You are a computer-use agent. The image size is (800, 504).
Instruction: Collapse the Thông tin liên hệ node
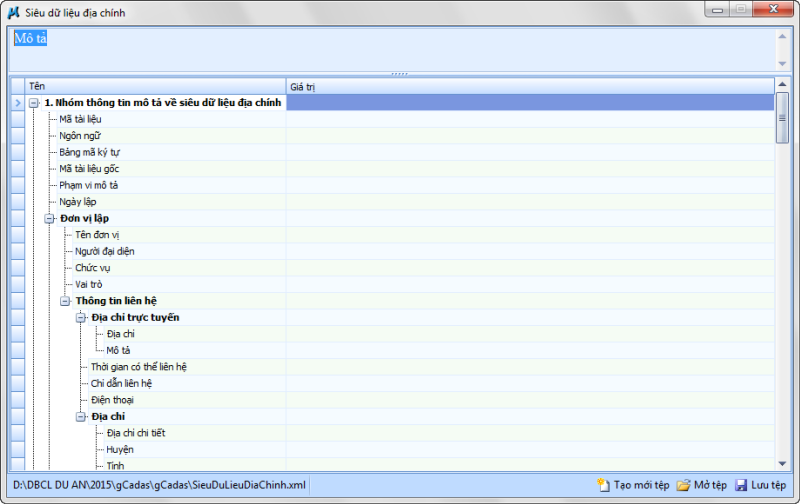pyautogui.click(x=66, y=300)
